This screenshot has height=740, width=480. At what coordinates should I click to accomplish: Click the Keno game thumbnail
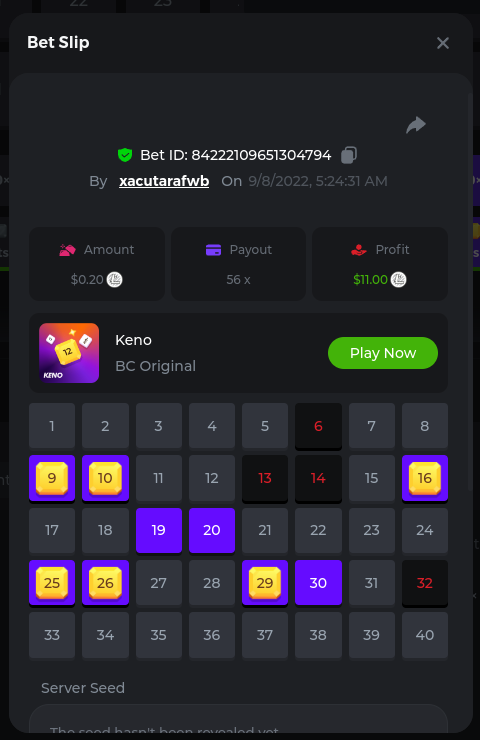69,353
